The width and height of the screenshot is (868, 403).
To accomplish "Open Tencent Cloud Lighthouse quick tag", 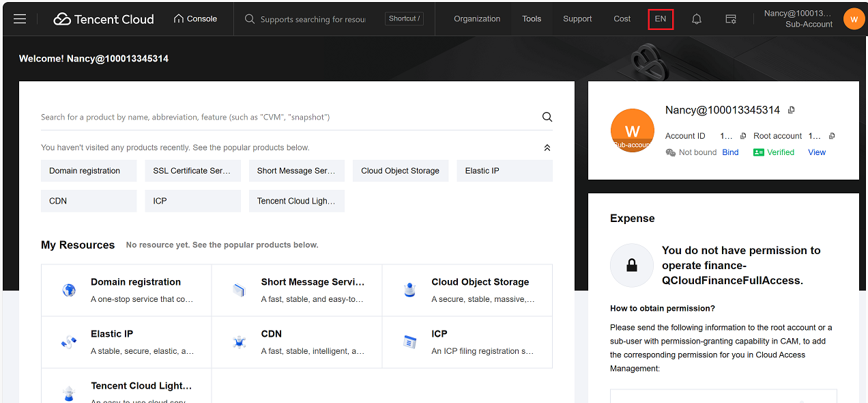I will coord(297,201).
